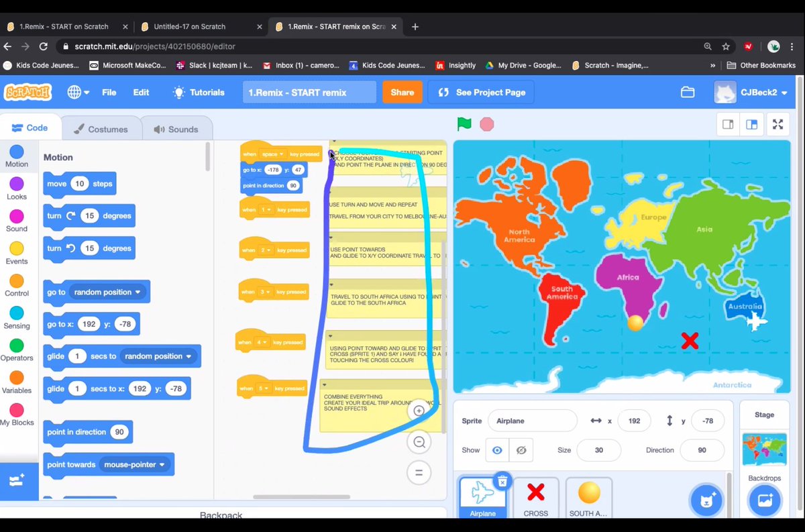Open key dropdown on when 1 key pressed
This screenshot has width=805, height=532.
(x=266, y=210)
